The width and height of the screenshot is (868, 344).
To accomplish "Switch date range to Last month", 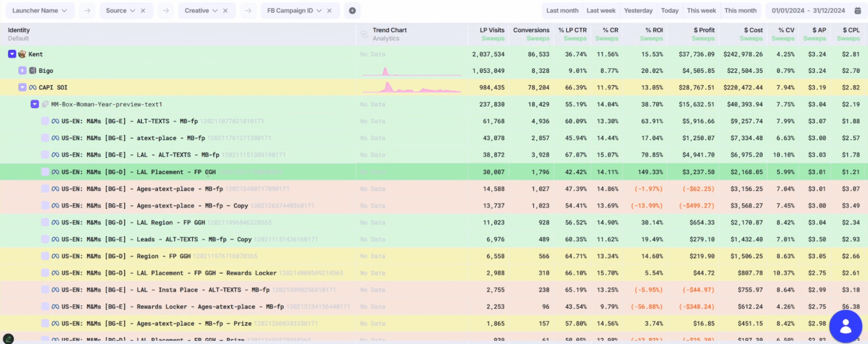I will point(562,10).
